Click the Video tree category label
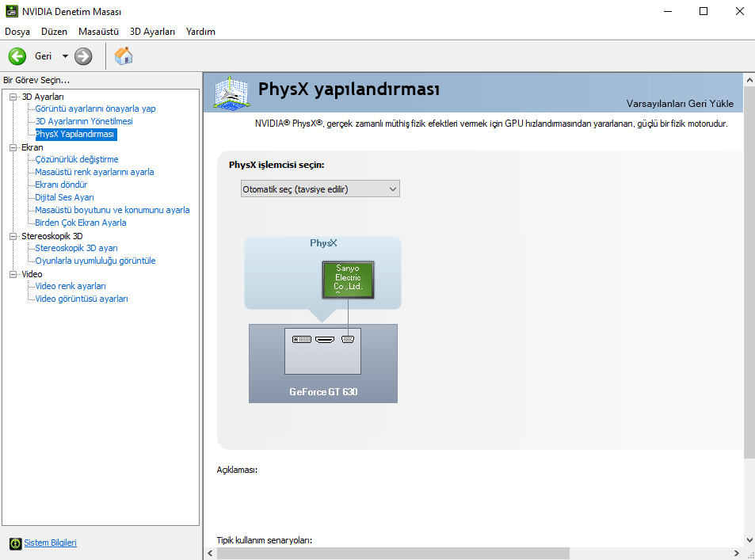 point(32,274)
